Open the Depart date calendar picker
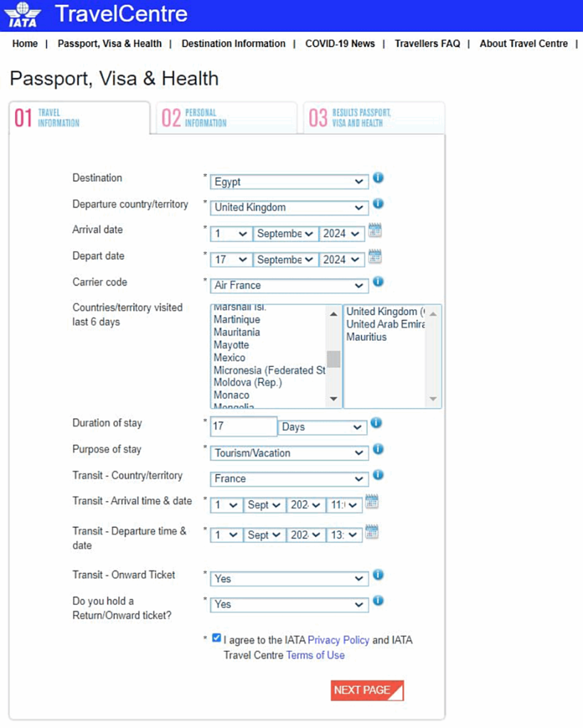The height and width of the screenshot is (728, 583). [375, 257]
